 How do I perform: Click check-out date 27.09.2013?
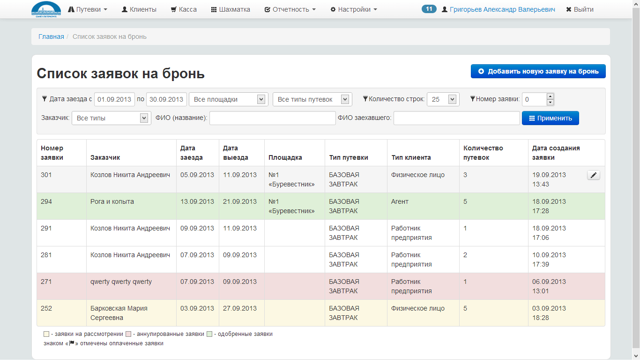240,308
